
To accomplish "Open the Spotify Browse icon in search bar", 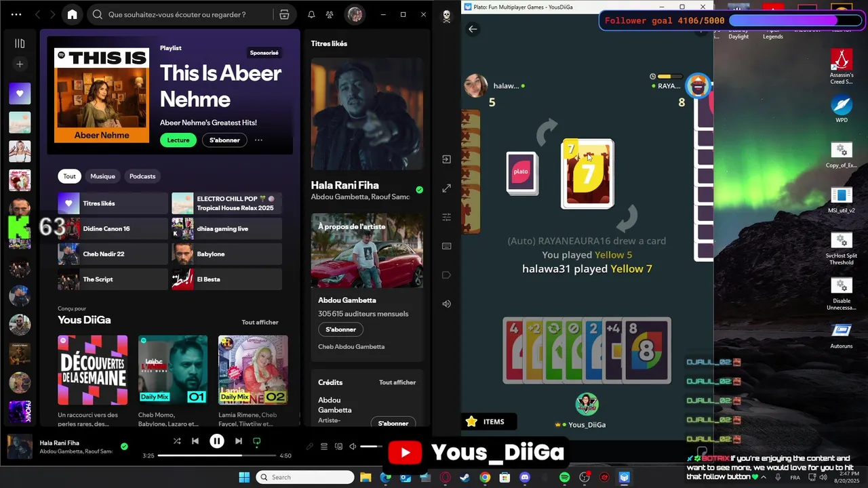I will tap(284, 14).
